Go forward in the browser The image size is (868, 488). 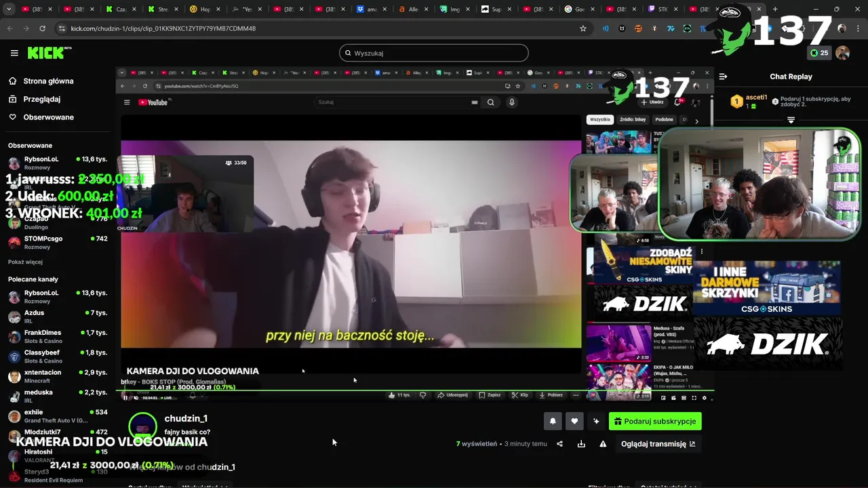tap(26, 28)
